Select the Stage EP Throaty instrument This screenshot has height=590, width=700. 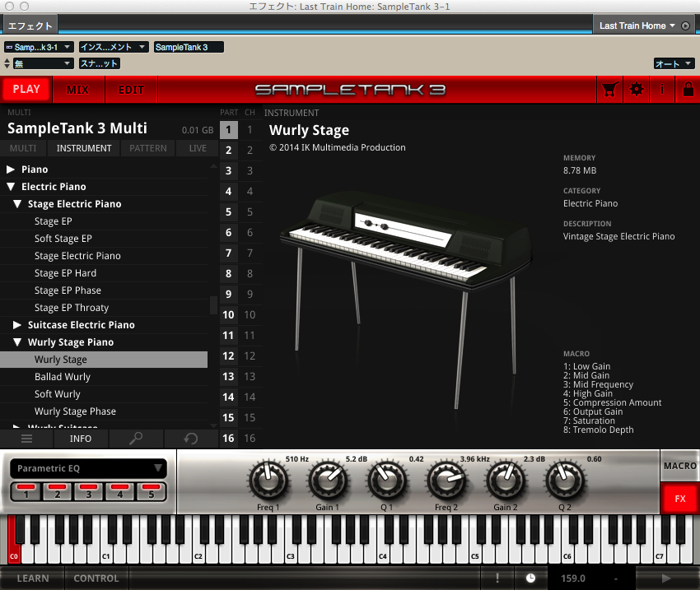coord(104,308)
